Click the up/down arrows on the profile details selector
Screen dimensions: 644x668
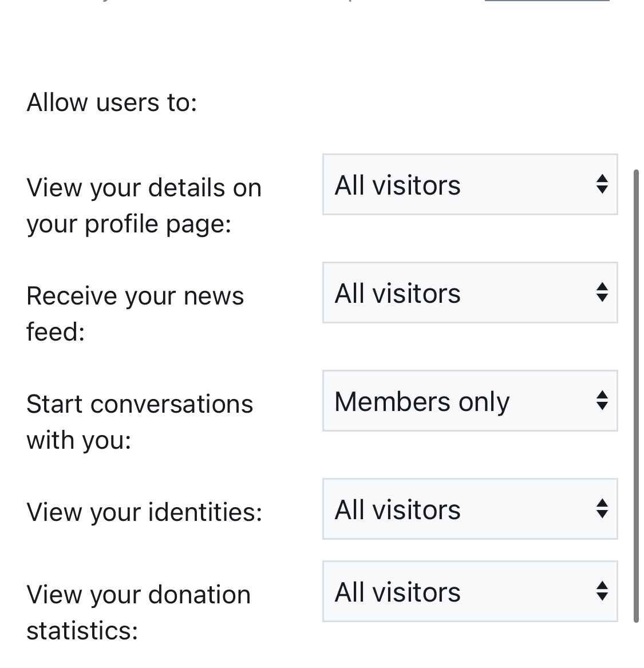pyautogui.click(x=602, y=184)
